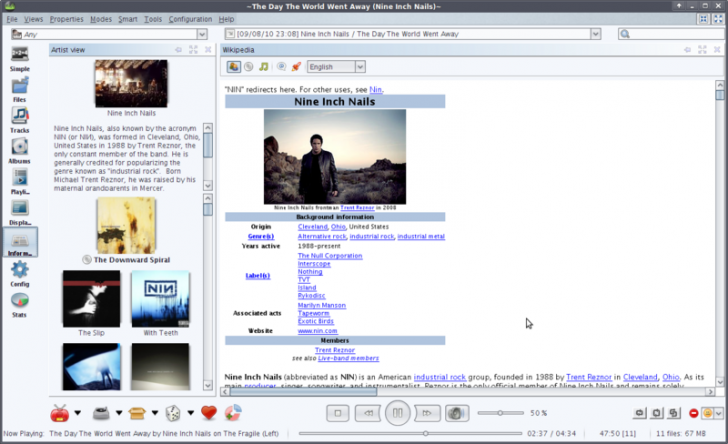Maximize the Wikipedia view panel
The width and height of the screenshot is (728, 444).
702,50
